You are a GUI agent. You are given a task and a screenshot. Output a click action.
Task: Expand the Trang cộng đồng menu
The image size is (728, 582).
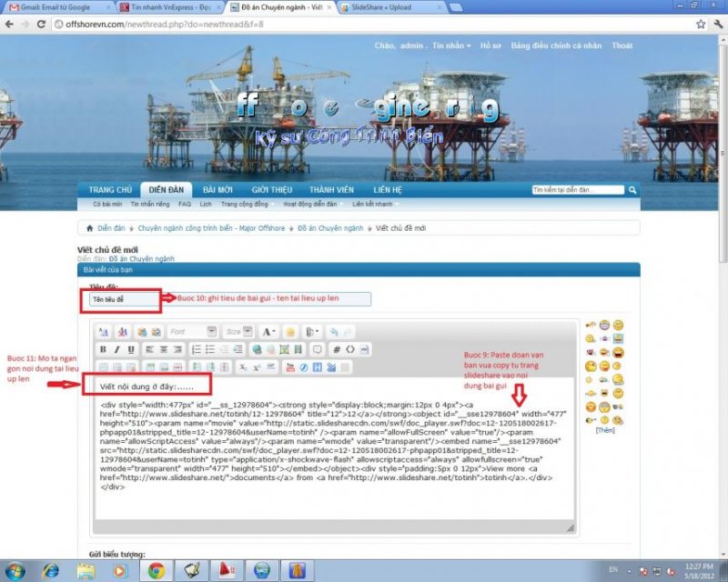click(247, 205)
